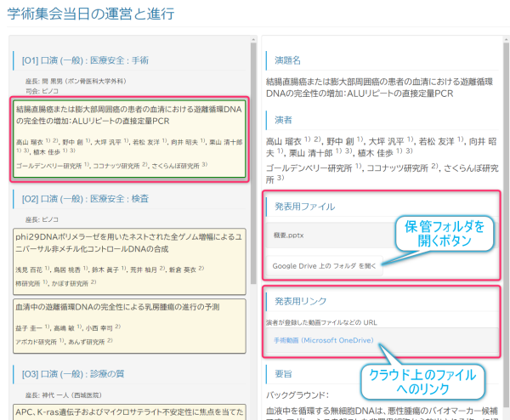The image size is (510, 420).
Task: Click the Google Drive 上の フォルダ を開く button
Action: 323,265
